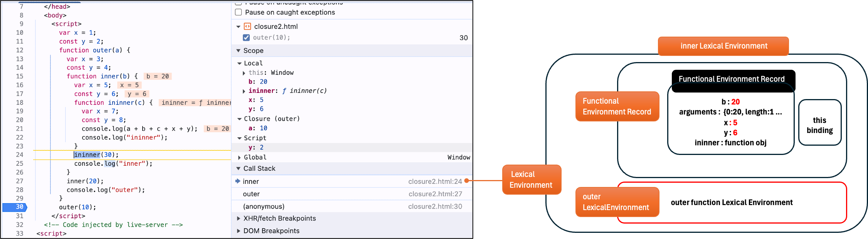The height and width of the screenshot is (239, 868).
Task: Click the ininner : function obj text
Action: (731, 143)
